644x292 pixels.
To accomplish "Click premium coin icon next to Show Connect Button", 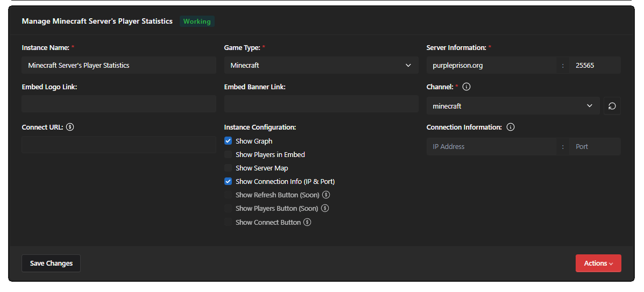I will 307,222.
